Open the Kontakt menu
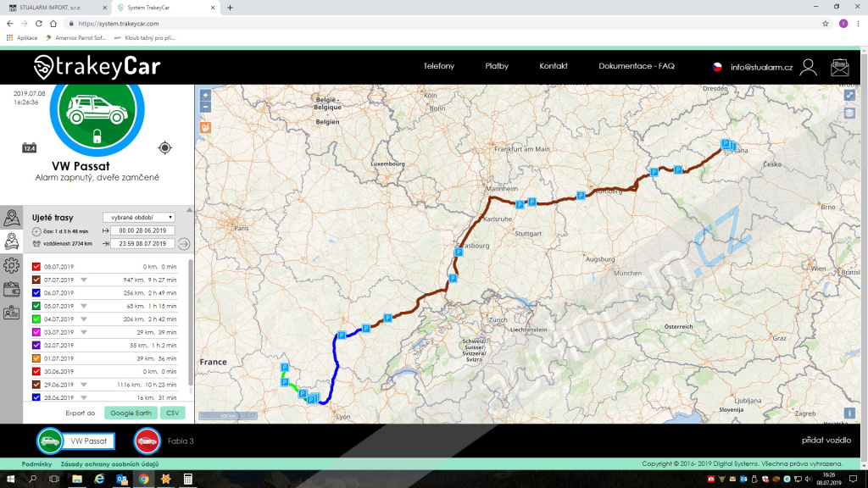The image size is (868, 488). pyautogui.click(x=554, y=66)
